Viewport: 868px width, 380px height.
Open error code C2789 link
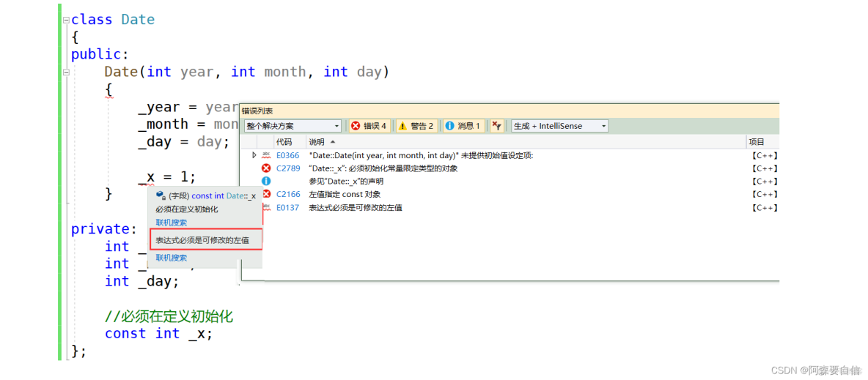pos(288,168)
